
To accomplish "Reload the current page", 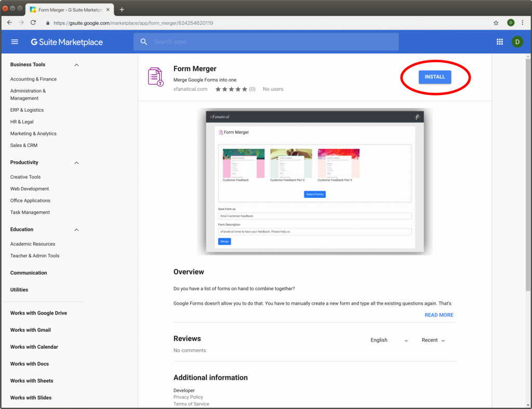I will 33,23.
